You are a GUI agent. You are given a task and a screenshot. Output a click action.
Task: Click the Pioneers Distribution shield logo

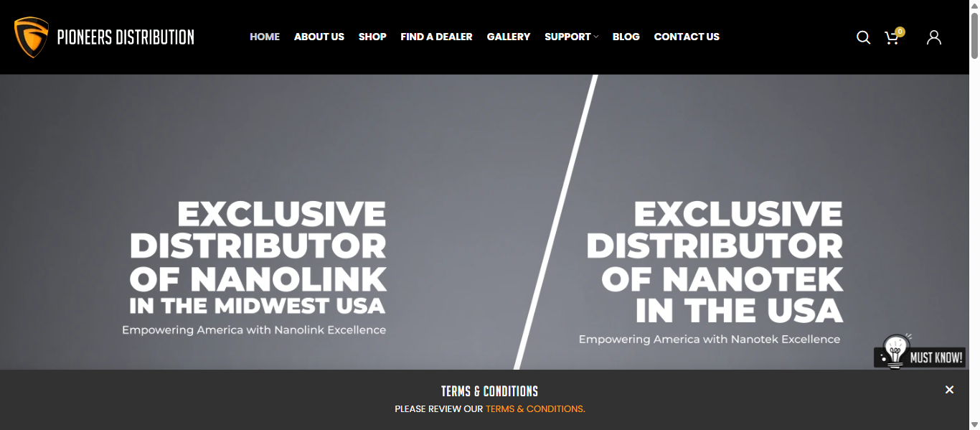31,37
